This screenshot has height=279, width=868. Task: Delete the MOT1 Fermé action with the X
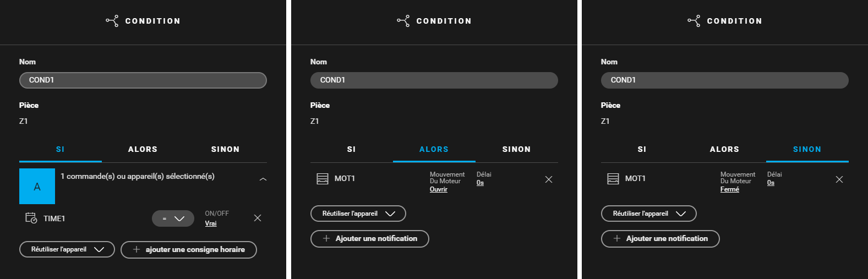839,179
